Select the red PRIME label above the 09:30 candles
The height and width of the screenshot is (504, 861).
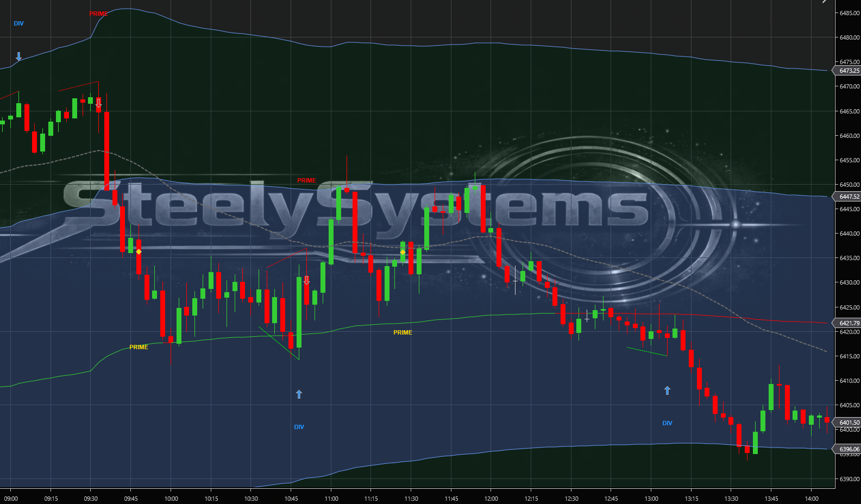tap(98, 14)
